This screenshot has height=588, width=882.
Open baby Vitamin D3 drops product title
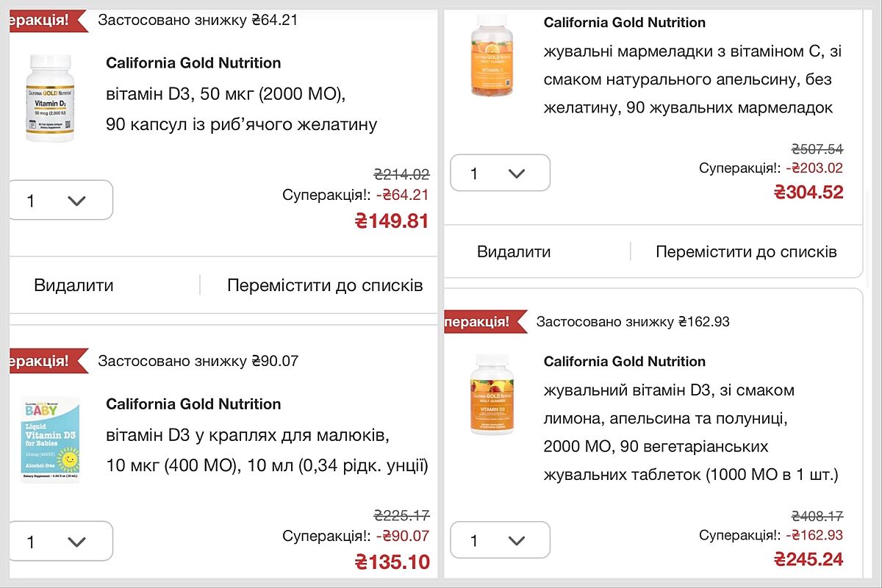click(266, 451)
